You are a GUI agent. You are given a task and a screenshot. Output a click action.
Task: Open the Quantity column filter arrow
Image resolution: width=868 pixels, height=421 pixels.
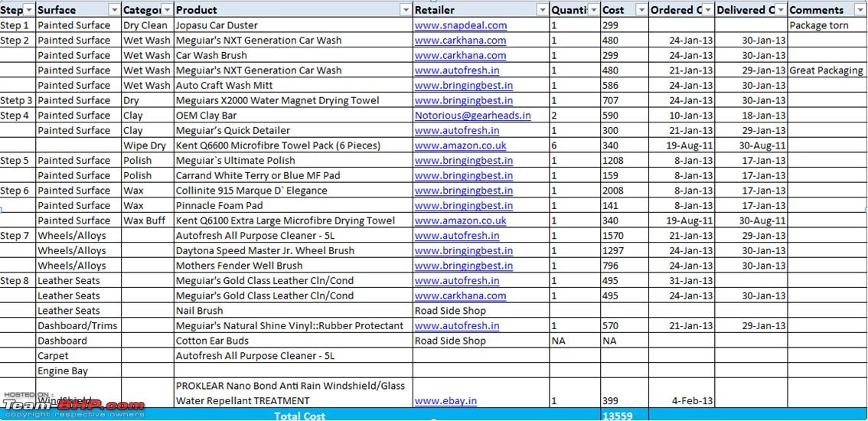coord(593,10)
